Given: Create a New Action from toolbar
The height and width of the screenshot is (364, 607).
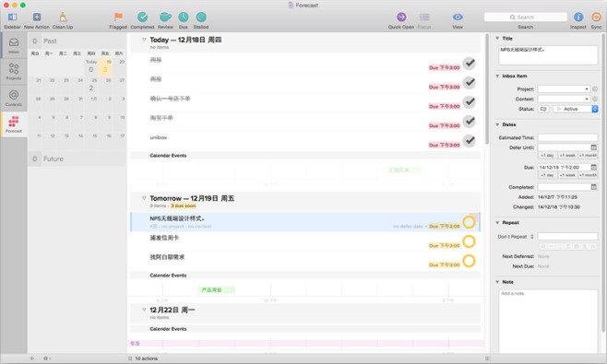Looking at the screenshot, I should 37,17.
